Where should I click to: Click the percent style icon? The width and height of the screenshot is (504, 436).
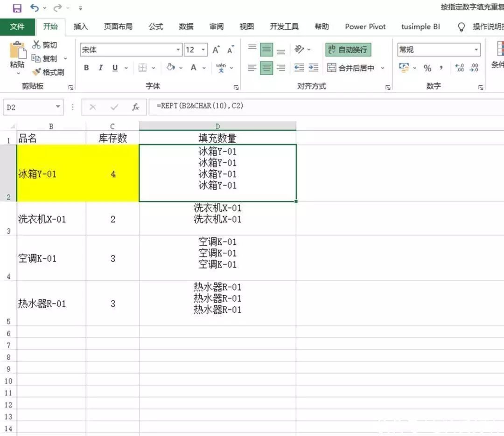pyautogui.click(x=427, y=68)
